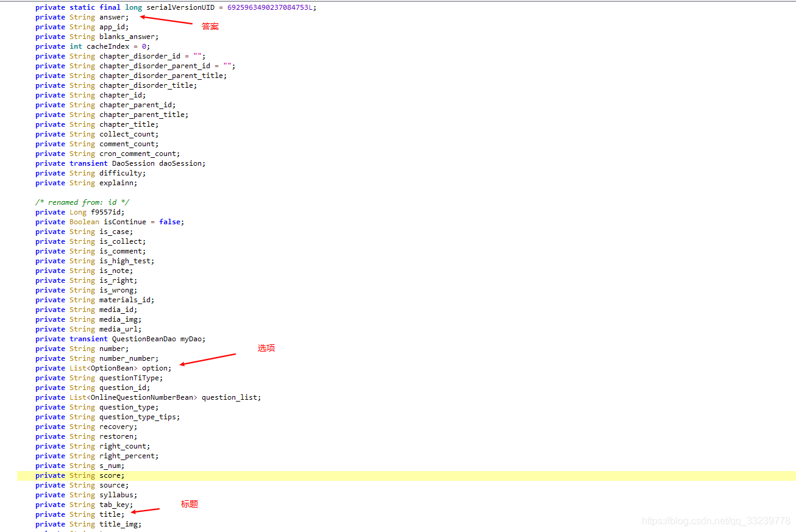Image resolution: width=796 pixels, height=532 pixels.
Task: Click the DaoSession daoSession line
Action: click(x=121, y=163)
